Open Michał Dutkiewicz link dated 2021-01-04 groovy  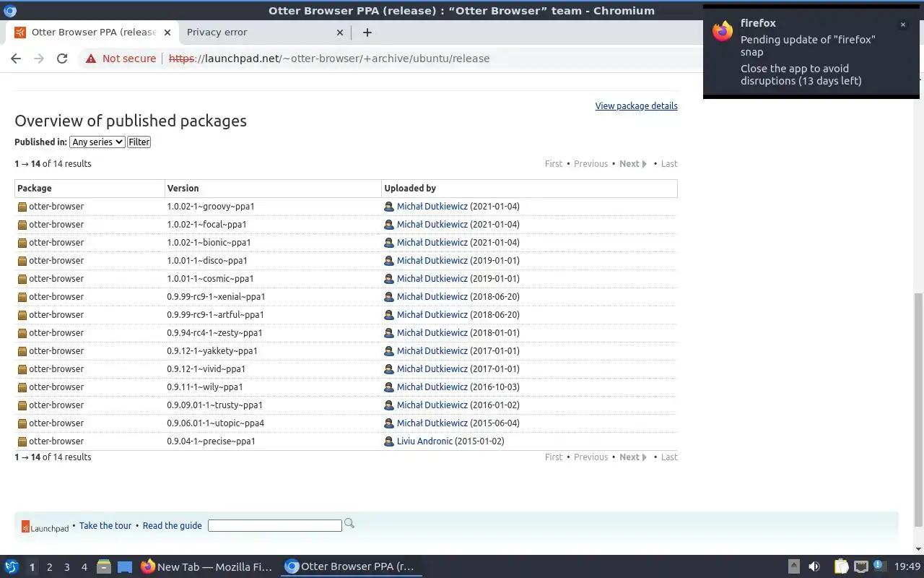432,207
